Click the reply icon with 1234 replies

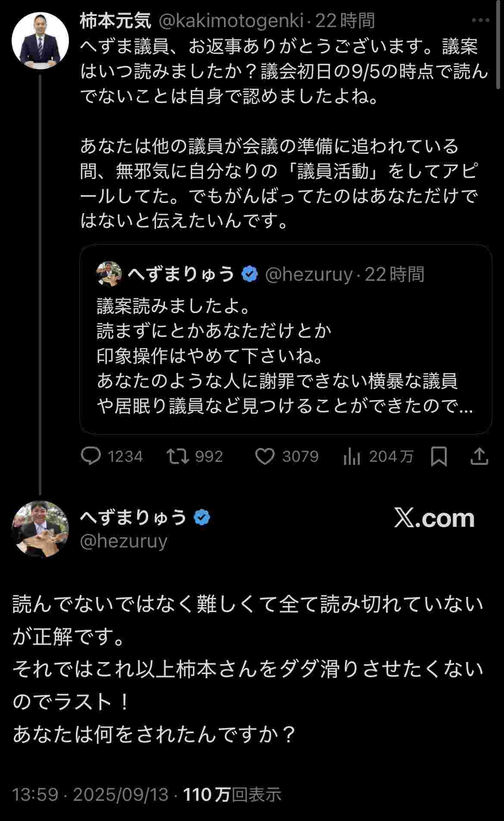[91, 456]
